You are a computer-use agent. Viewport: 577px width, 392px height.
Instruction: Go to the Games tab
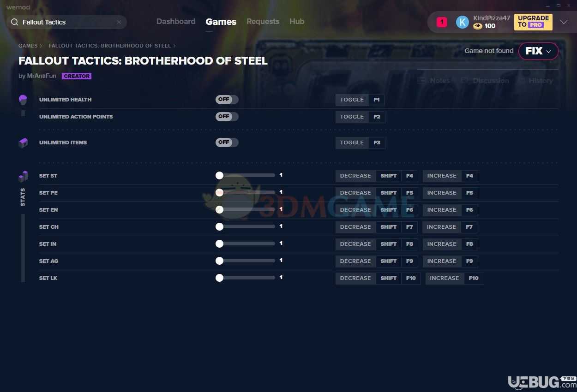click(221, 22)
